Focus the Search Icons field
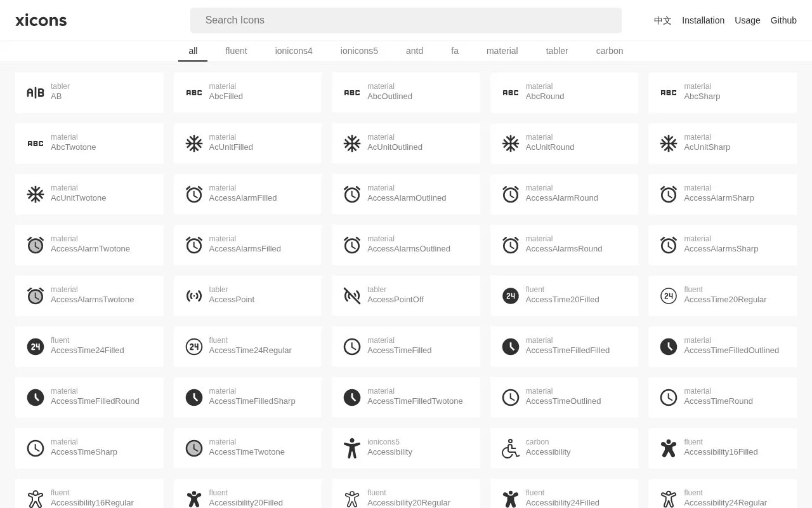 click(x=406, y=20)
